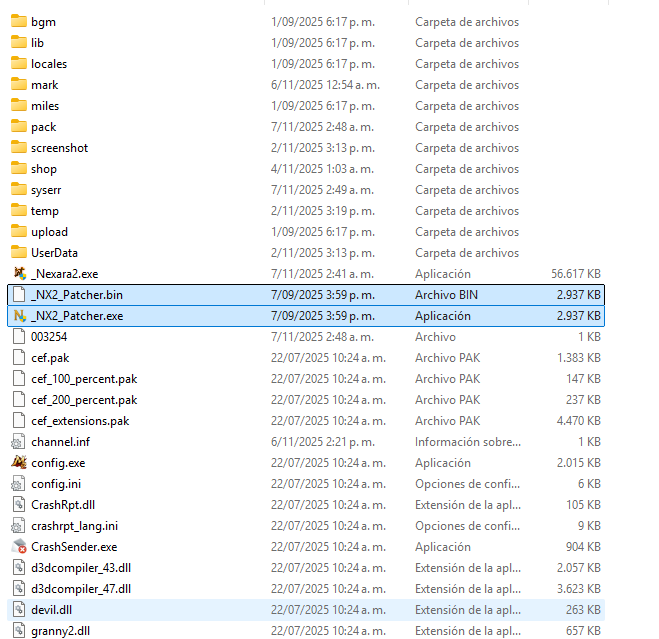Click the cef.pak file name
Viewport: 659px width, 639px height.
pos(50,358)
